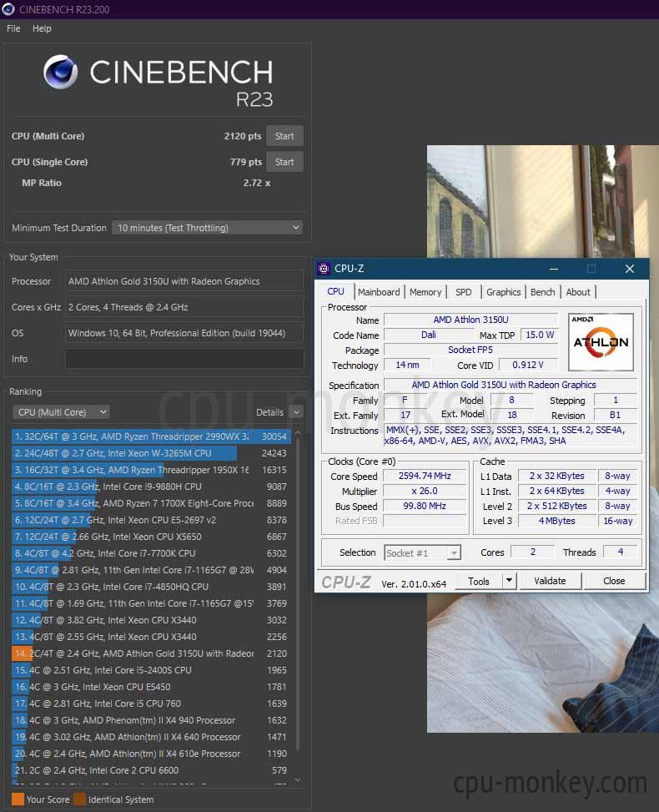Switch to Memory tab in CPU-Z
This screenshot has height=812, width=659.
[425, 292]
